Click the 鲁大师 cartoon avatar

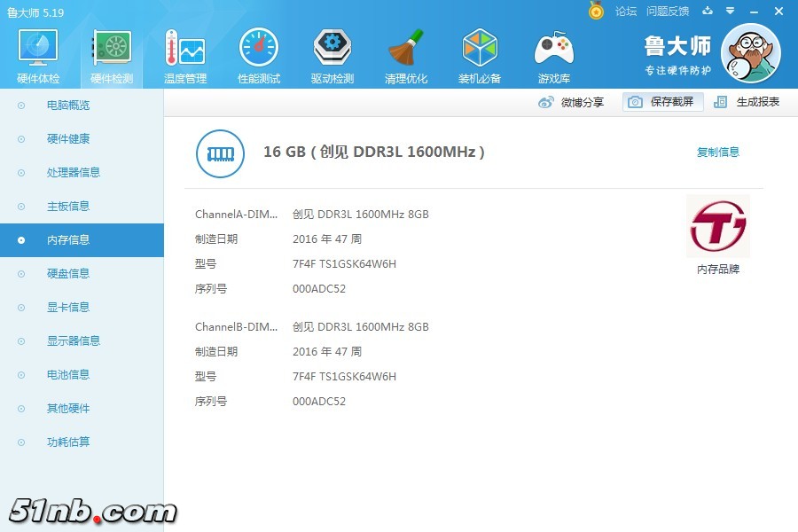(x=750, y=53)
